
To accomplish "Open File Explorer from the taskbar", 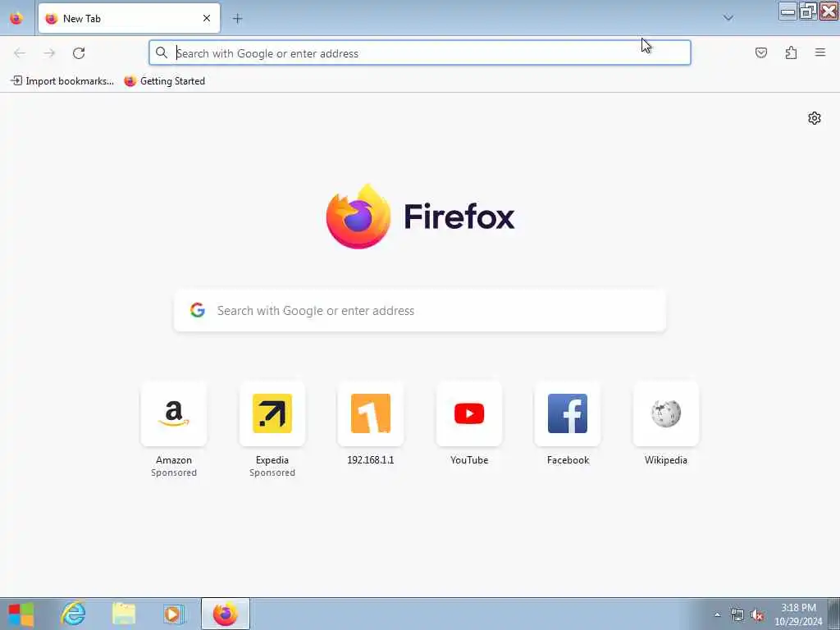I will [124, 614].
